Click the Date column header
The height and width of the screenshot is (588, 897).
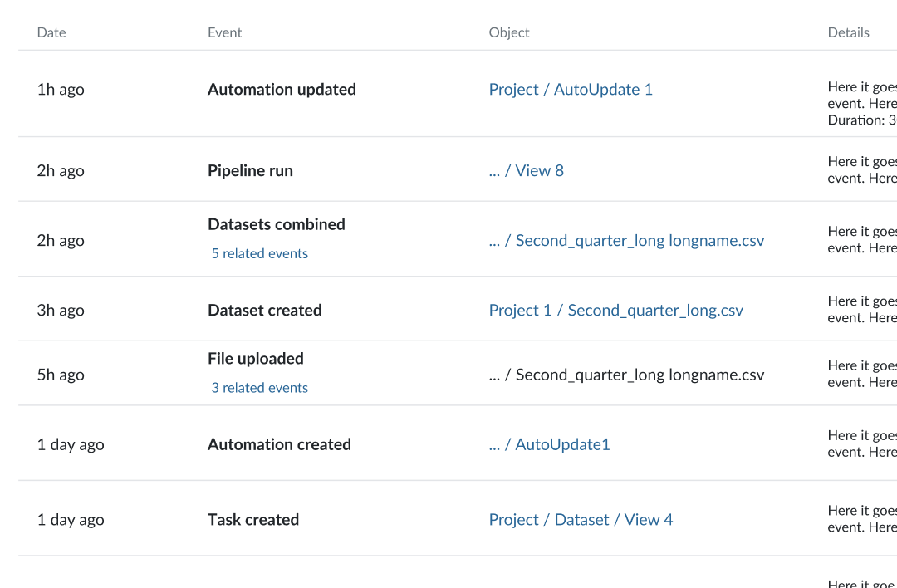(x=51, y=32)
